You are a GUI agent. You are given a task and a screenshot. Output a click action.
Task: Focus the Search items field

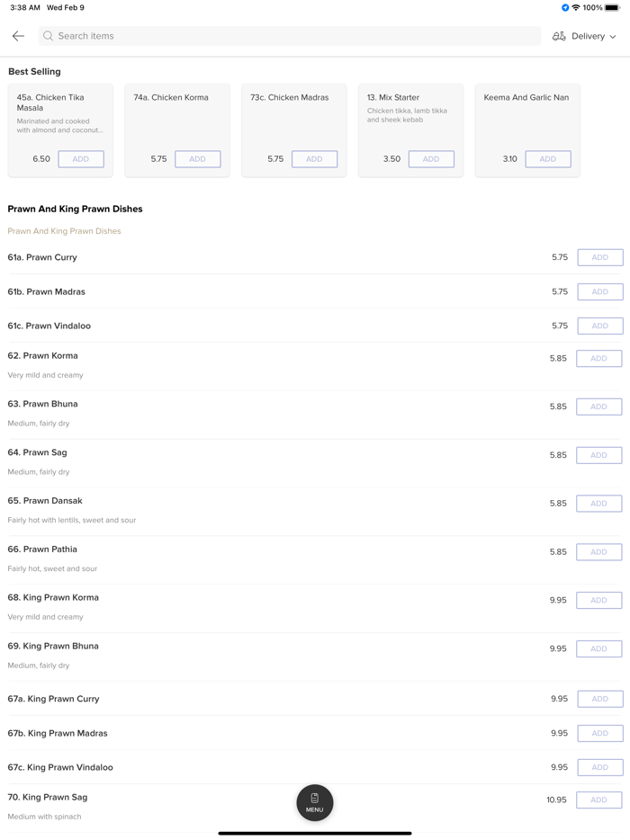tap(288, 36)
